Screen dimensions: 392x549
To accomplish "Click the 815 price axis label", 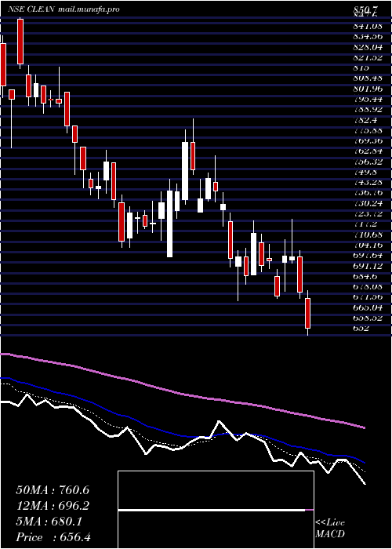I will tap(361, 67).
